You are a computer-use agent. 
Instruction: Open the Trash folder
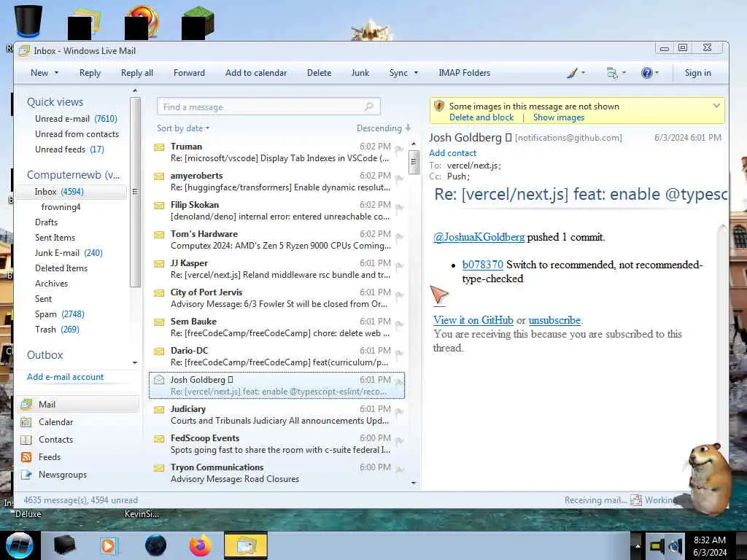tap(57, 330)
